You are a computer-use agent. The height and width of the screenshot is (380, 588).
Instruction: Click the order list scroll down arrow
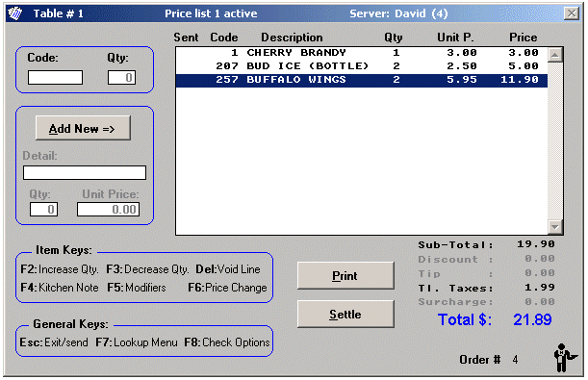pyautogui.click(x=554, y=227)
